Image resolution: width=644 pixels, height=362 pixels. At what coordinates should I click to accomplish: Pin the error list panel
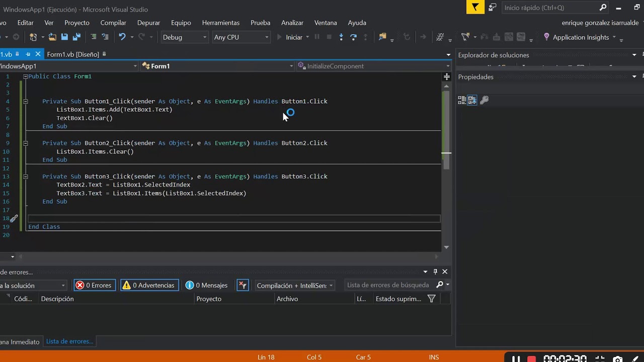[435, 271]
